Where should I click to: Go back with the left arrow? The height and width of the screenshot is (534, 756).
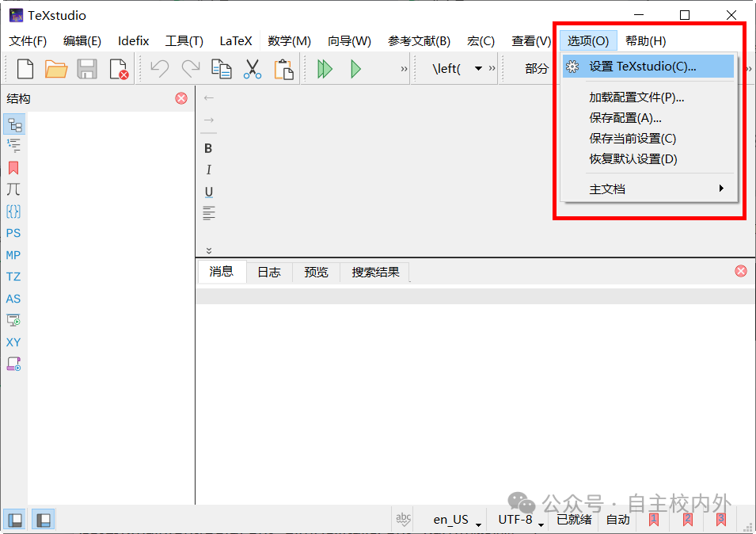pos(209,98)
